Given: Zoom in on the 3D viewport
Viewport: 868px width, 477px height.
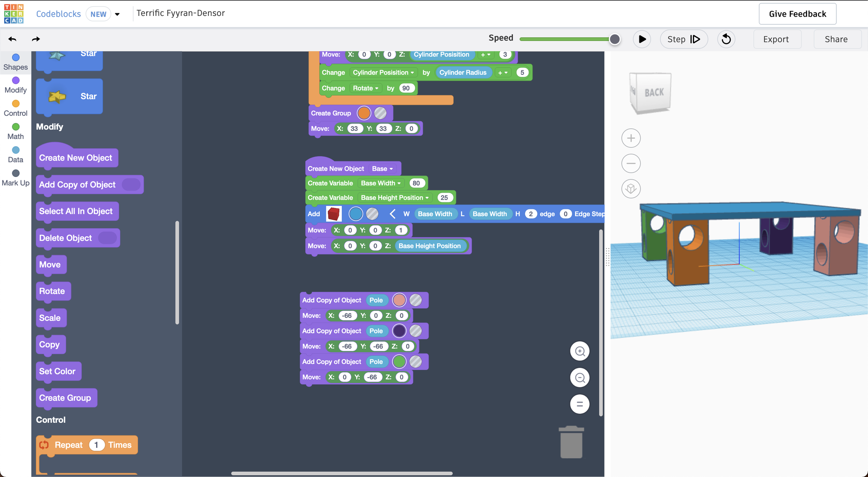Looking at the screenshot, I should (x=631, y=138).
